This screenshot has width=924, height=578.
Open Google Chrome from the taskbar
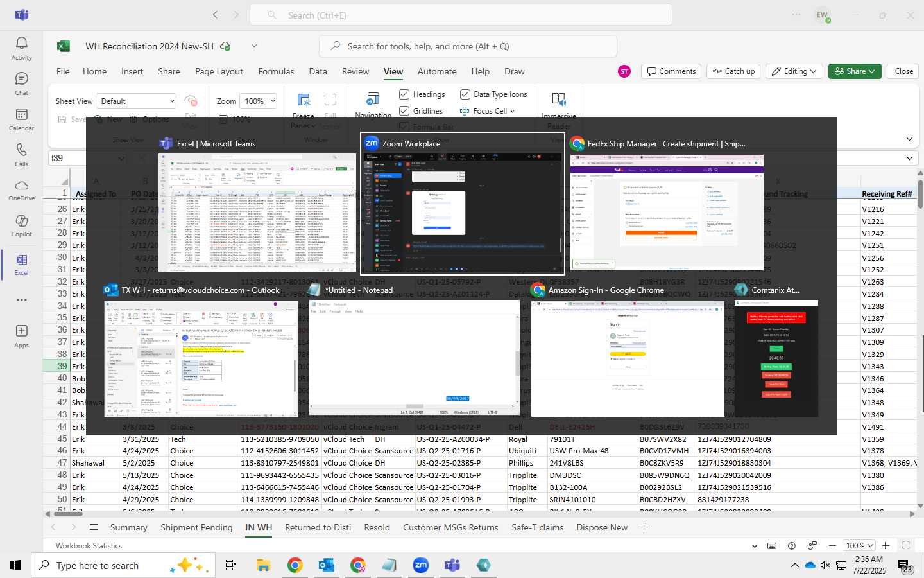click(x=295, y=565)
